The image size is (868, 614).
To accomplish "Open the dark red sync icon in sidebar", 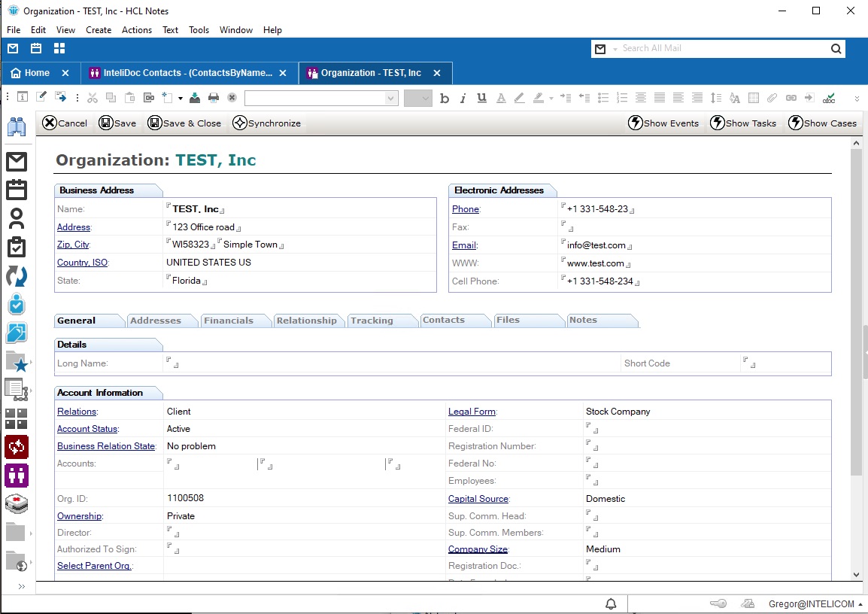I will (x=17, y=447).
